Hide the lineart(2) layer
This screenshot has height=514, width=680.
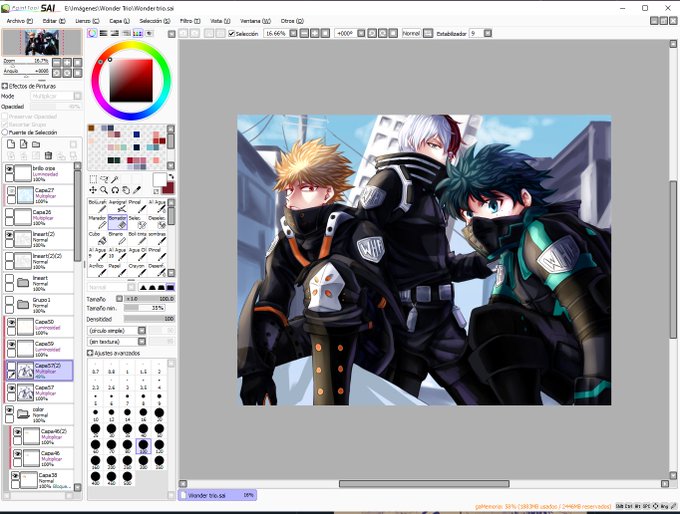pyautogui.click(x=10, y=234)
